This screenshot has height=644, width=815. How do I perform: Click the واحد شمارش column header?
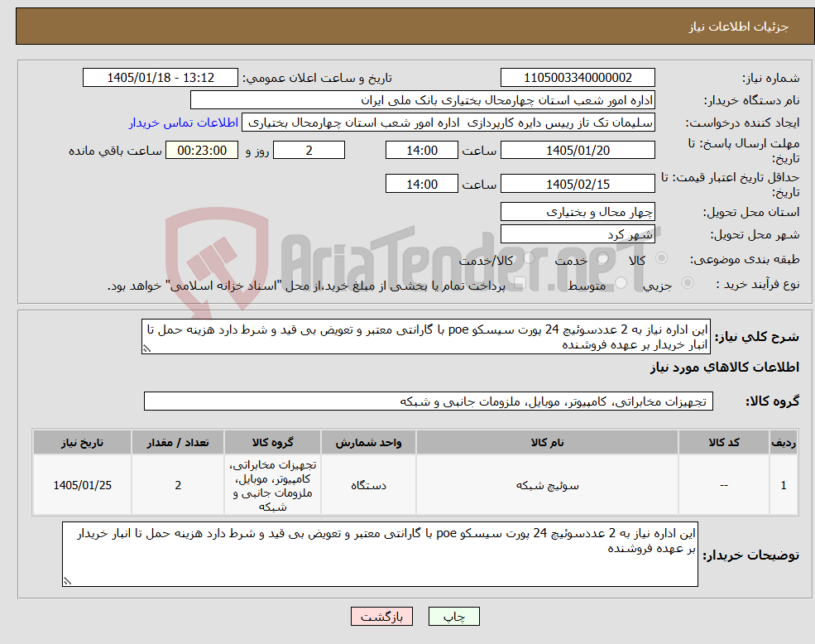click(368, 442)
